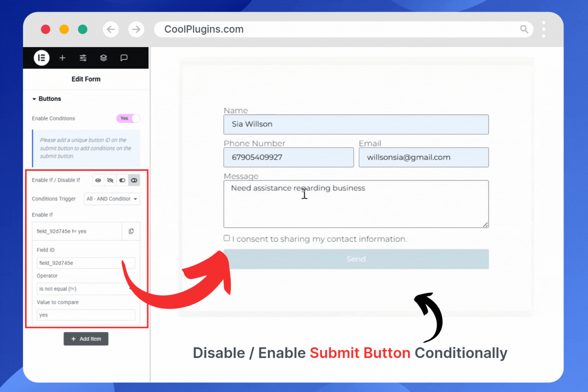
Task: Go forward with browser right arrow
Action: tap(136, 29)
